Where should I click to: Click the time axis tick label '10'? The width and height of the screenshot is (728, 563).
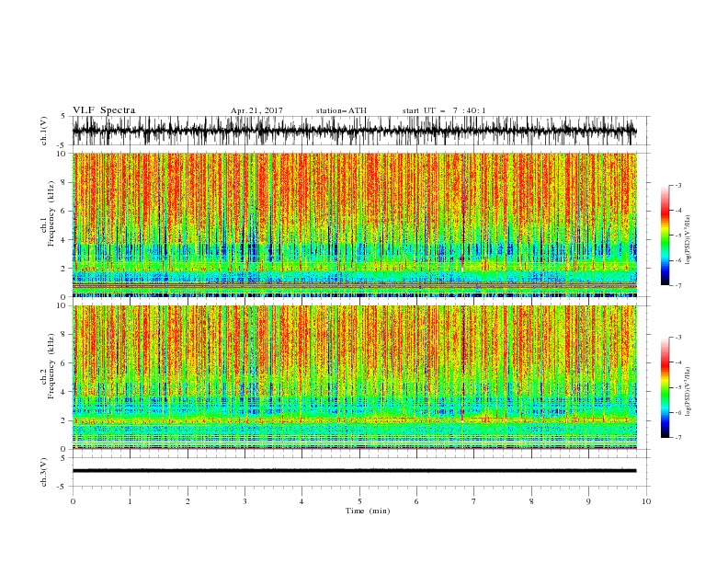pyautogui.click(x=646, y=501)
